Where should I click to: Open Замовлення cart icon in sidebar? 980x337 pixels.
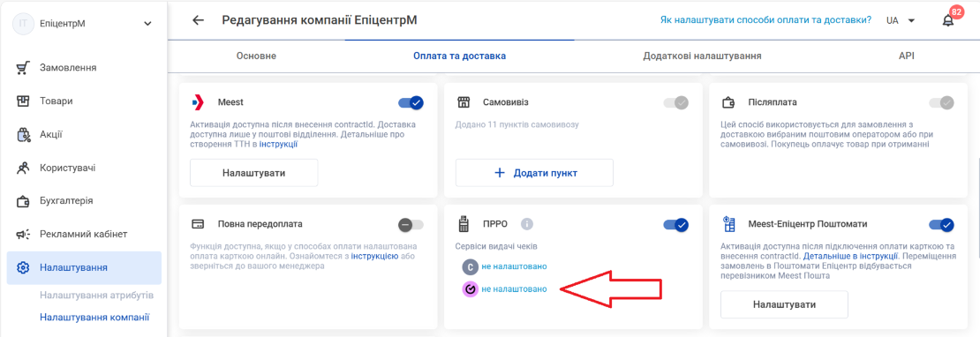(23, 67)
